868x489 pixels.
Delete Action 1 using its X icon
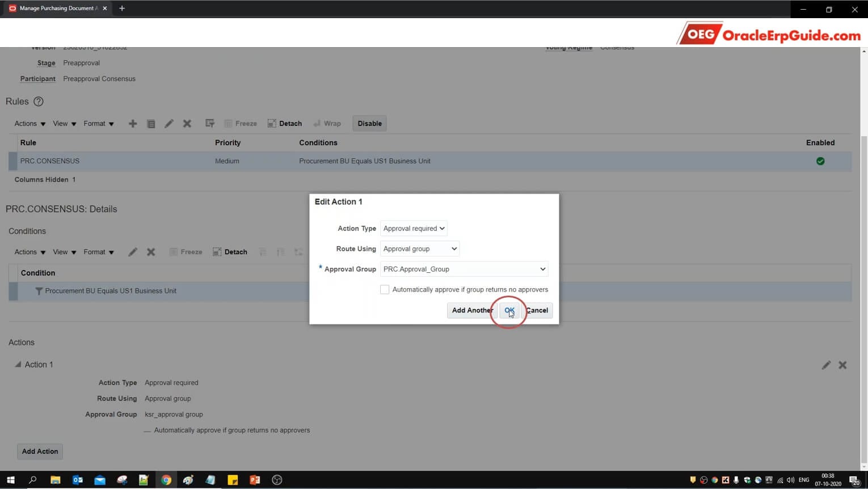(x=842, y=365)
